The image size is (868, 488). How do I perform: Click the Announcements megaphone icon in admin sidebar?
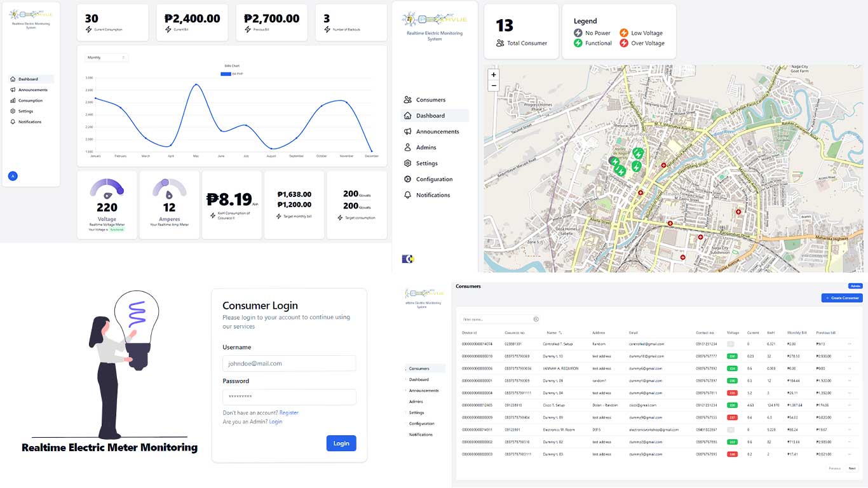[408, 132]
